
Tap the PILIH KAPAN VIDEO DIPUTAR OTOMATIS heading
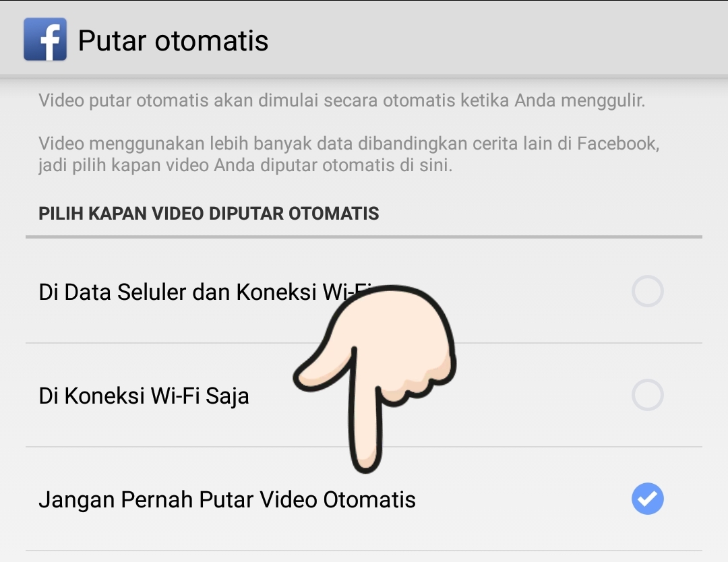click(208, 214)
